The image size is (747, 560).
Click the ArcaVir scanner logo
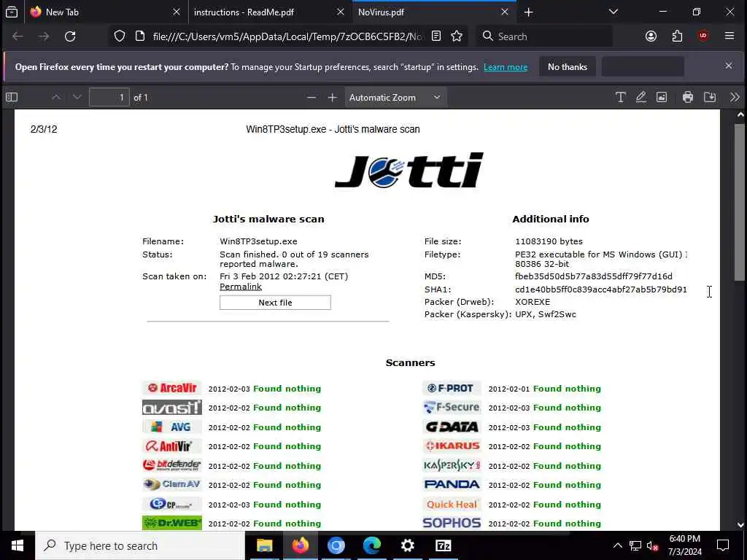click(x=172, y=388)
